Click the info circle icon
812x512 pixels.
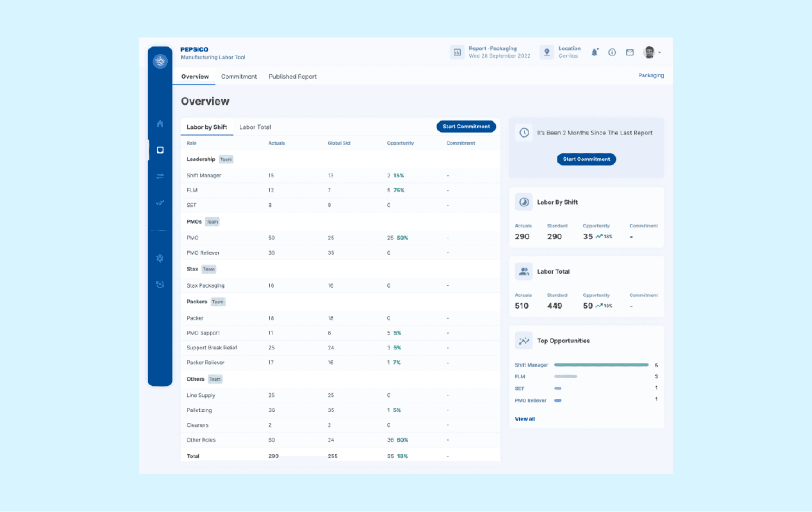tap(612, 52)
